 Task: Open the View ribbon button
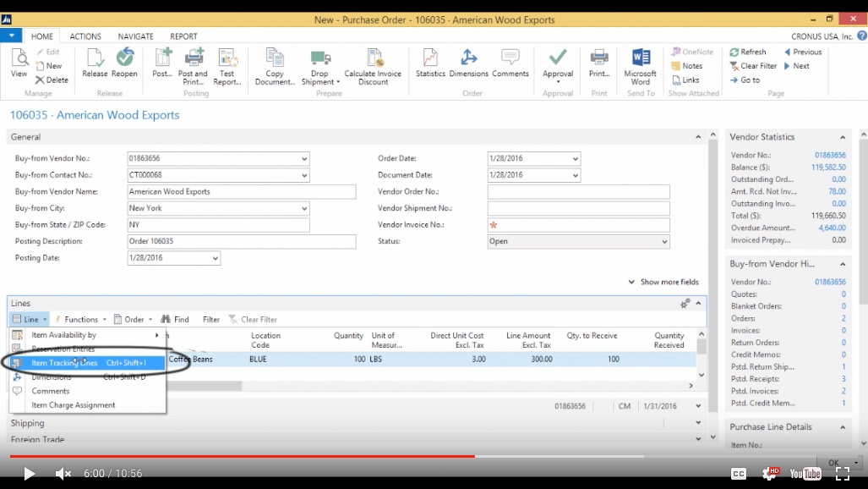click(x=19, y=63)
